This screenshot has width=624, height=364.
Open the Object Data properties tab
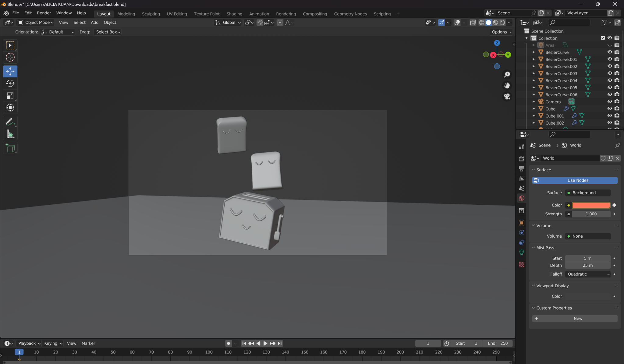pos(522,253)
